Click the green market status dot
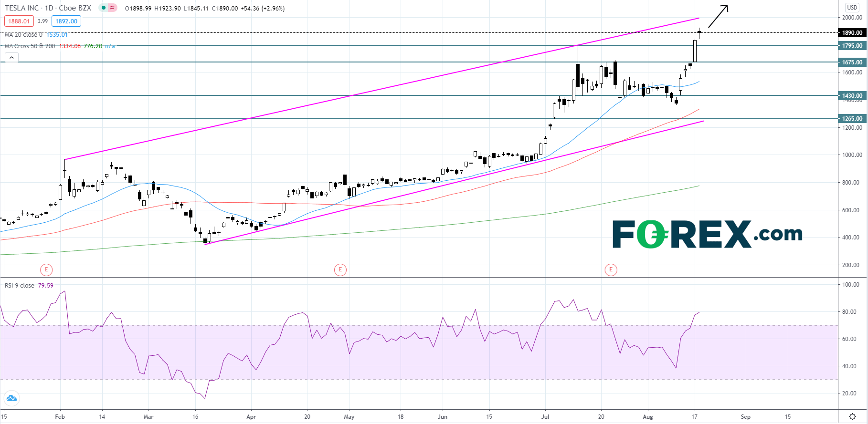This screenshot has width=868, height=424. point(104,8)
